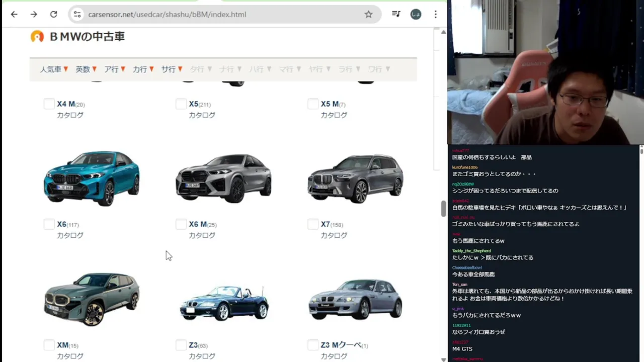
Task: Open カタログ link under X6
Action: [x=70, y=235]
